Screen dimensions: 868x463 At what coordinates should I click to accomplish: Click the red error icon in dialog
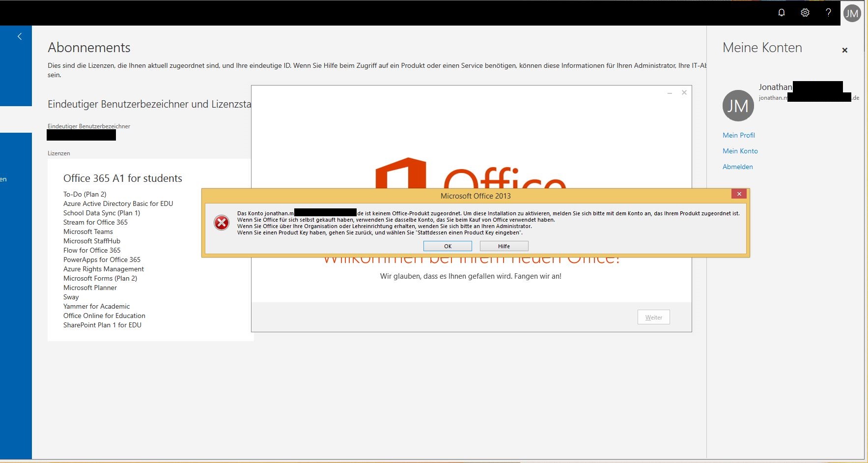pyautogui.click(x=222, y=223)
